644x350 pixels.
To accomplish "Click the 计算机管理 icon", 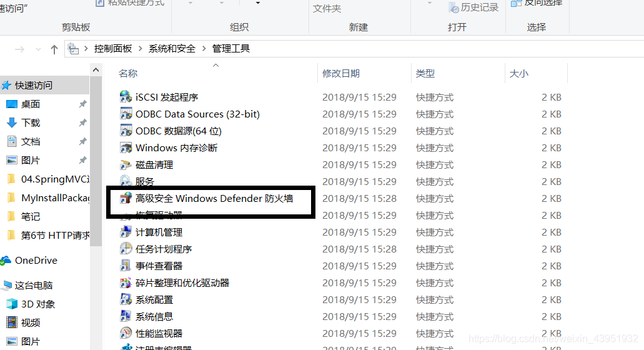I will (126, 232).
